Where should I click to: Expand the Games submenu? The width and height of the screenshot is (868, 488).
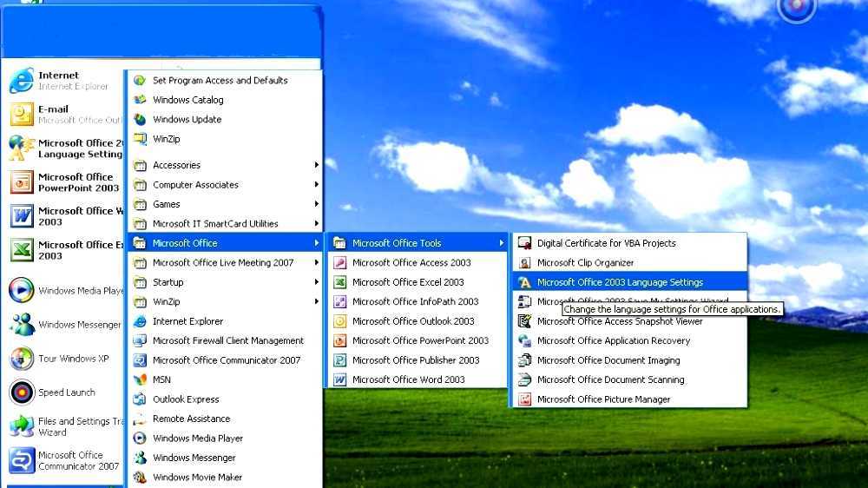[x=225, y=204]
